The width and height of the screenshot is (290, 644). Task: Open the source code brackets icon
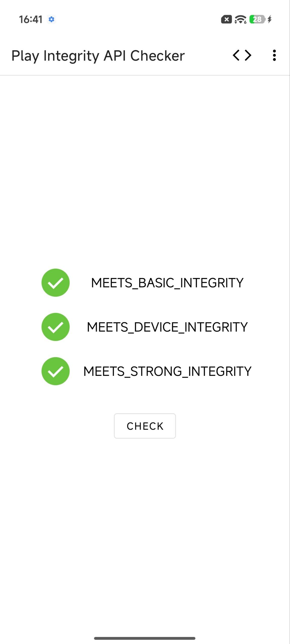click(x=242, y=55)
